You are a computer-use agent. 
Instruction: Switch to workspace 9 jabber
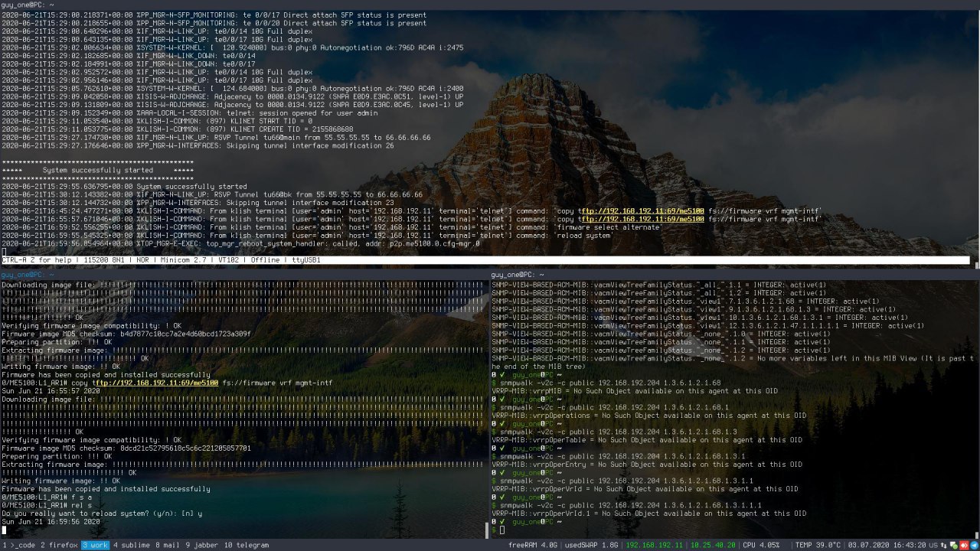[x=201, y=545]
